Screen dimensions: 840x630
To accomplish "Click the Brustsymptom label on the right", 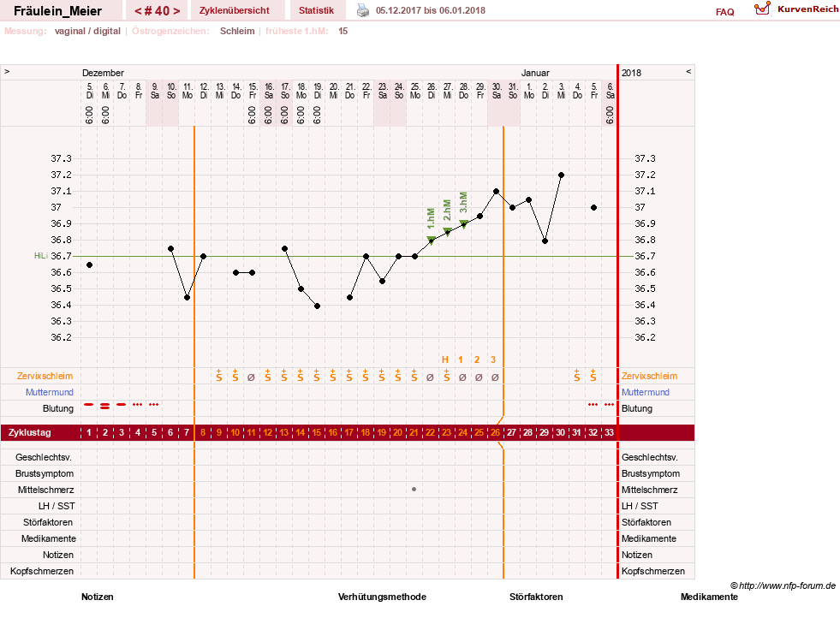I will pyautogui.click(x=651, y=473).
